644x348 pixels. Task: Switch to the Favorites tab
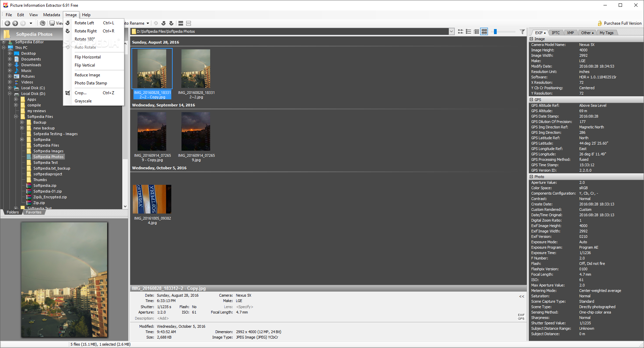pos(34,212)
